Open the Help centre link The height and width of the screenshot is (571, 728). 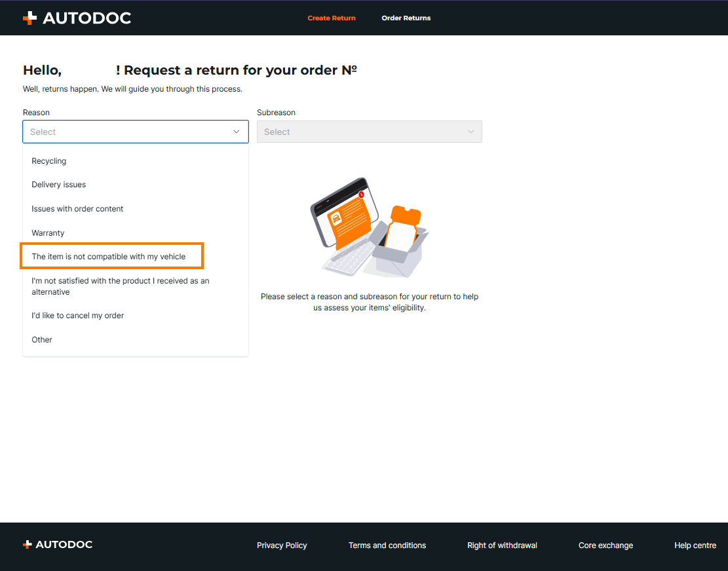pyautogui.click(x=695, y=545)
